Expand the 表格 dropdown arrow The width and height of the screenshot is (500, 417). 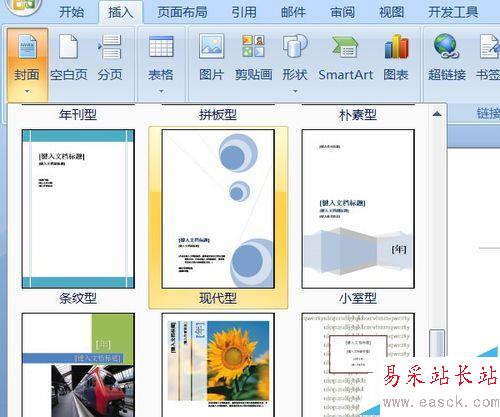(x=161, y=91)
